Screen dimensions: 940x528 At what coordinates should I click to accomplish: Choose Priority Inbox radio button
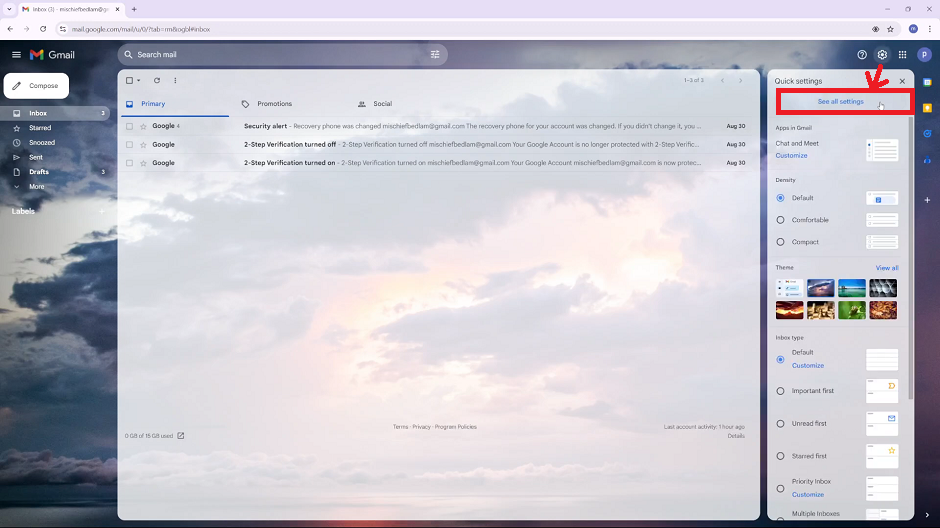coord(781,488)
